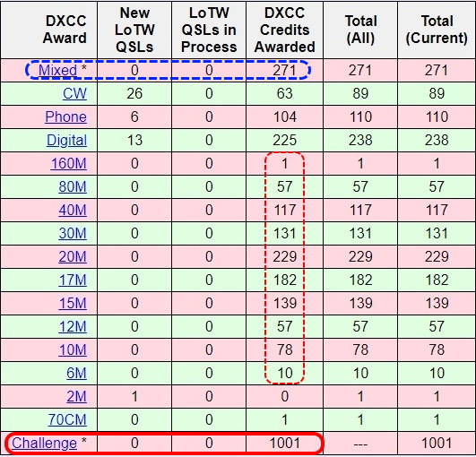Open the 80M band link
Image resolution: width=476 pixels, height=457 pixels.
[73, 186]
